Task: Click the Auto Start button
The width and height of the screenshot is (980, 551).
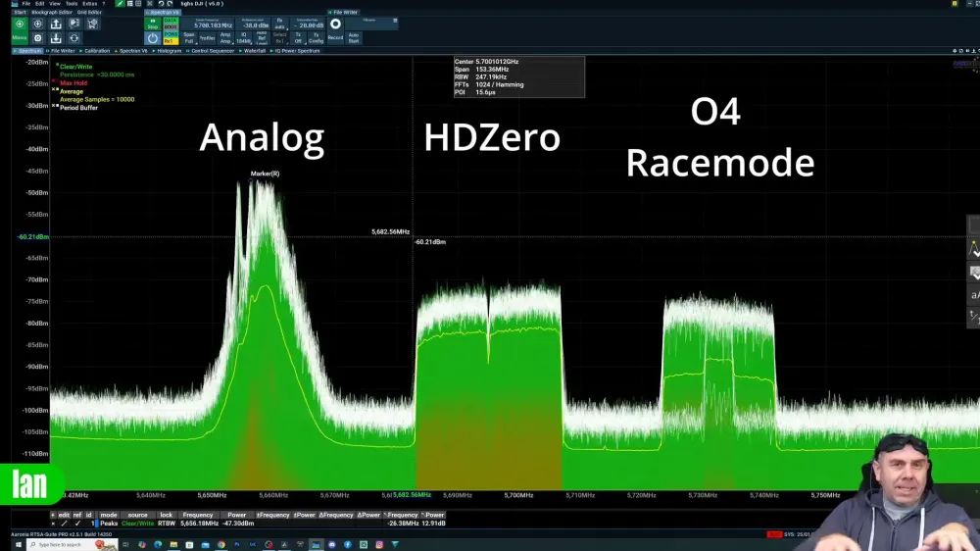Action: point(354,38)
